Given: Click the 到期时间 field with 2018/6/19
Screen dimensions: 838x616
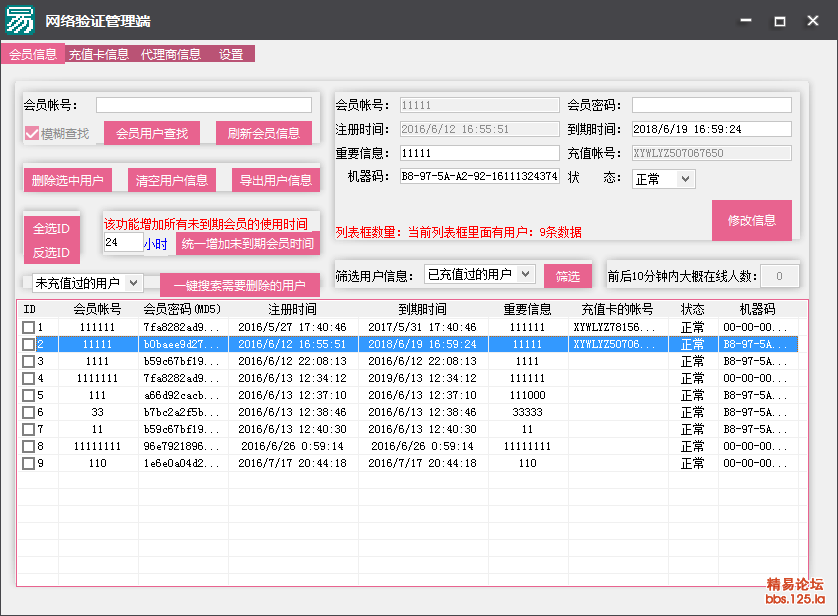Looking at the screenshot, I should (711, 129).
